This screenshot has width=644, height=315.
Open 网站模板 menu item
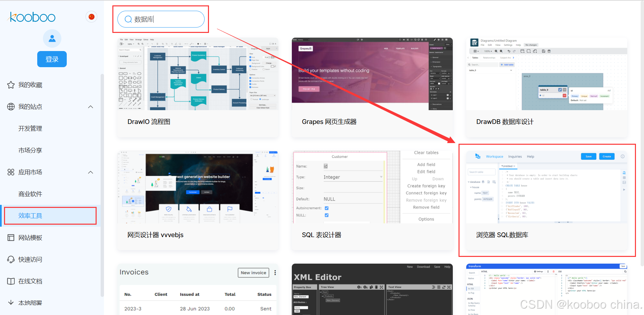pos(30,238)
